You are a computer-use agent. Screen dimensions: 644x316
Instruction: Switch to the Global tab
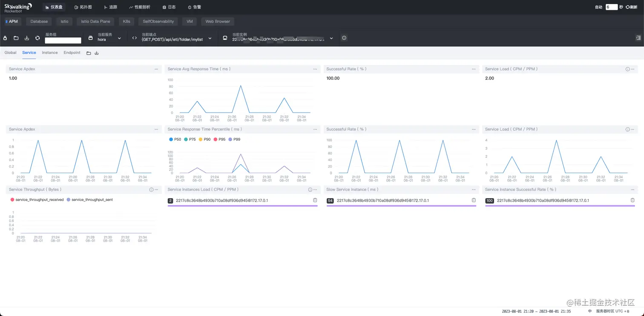coord(10,53)
